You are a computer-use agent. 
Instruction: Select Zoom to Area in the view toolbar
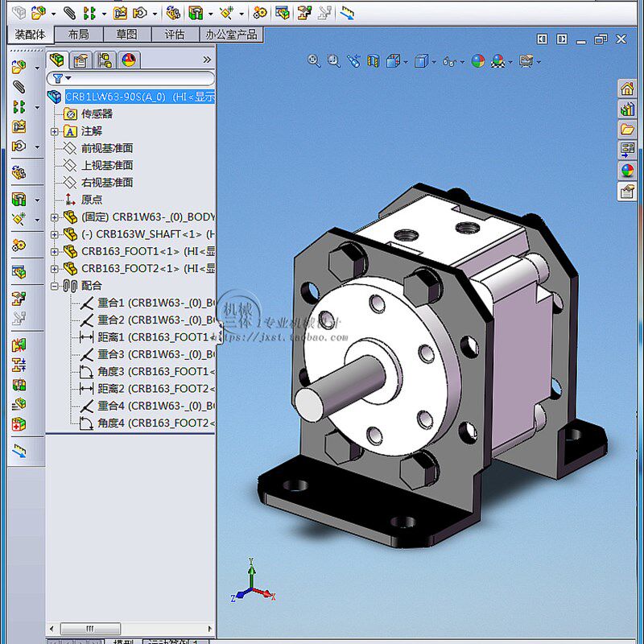coord(334,62)
